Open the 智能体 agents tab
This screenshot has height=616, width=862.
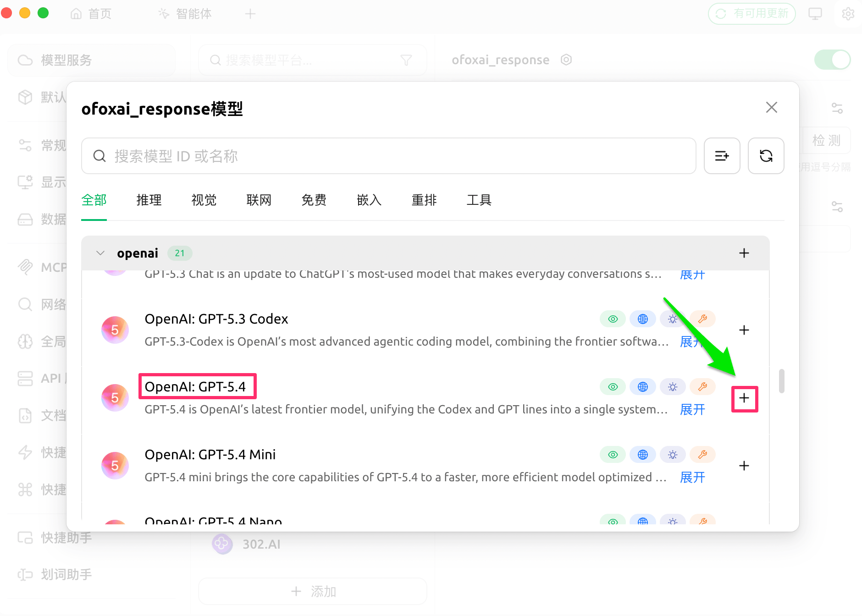pyautogui.click(x=185, y=14)
